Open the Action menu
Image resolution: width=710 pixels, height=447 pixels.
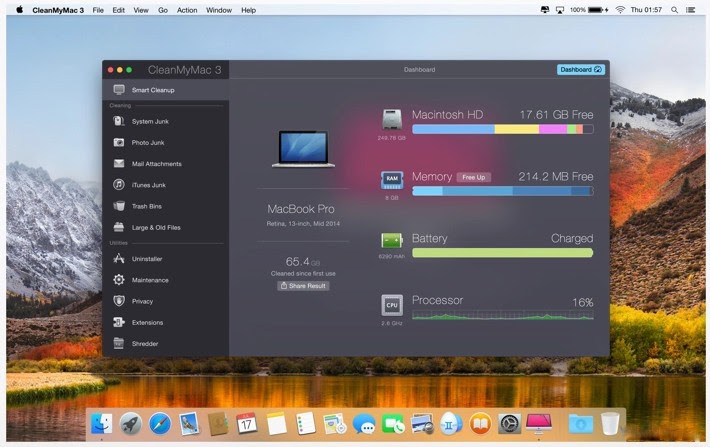[187, 10]
